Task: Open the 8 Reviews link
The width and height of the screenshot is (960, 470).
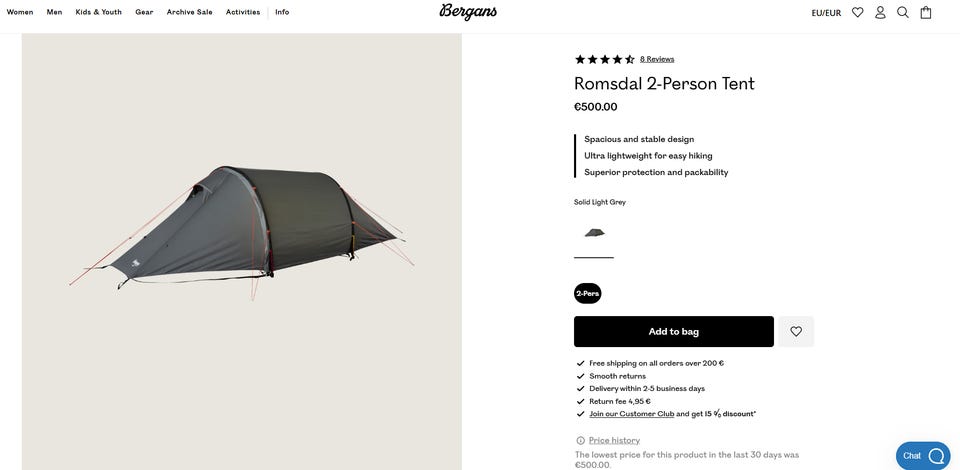Action: point(657,59)
